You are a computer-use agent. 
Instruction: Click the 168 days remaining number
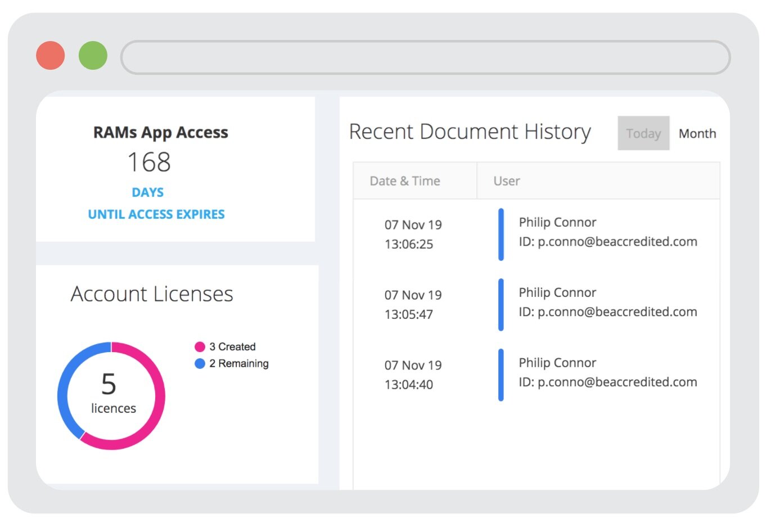[149, 163]
